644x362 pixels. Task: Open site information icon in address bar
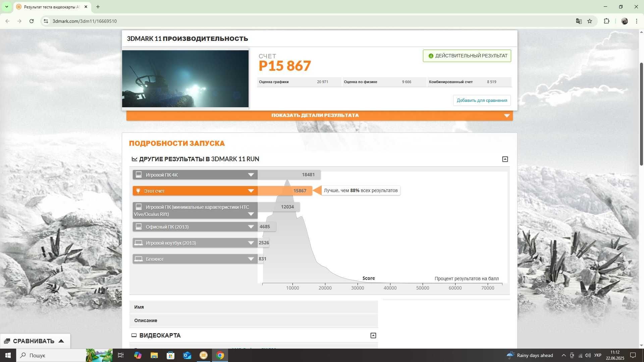tap(46, 21)
